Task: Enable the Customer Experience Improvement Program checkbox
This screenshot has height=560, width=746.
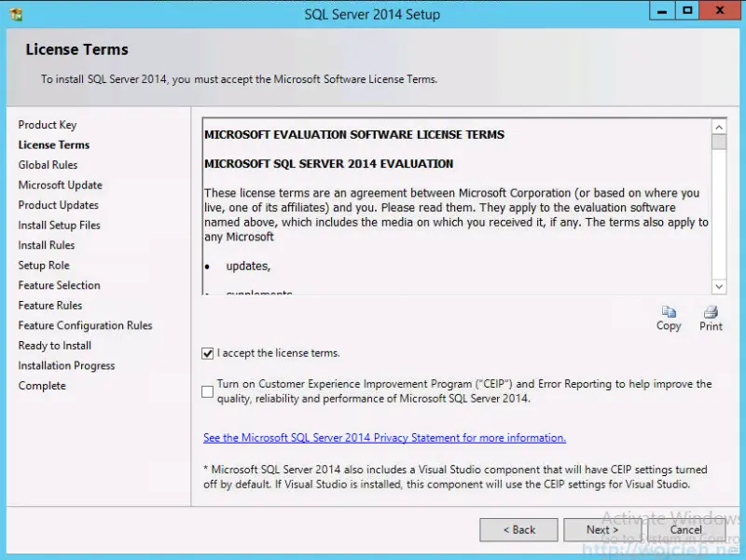Action: point(207,391)
